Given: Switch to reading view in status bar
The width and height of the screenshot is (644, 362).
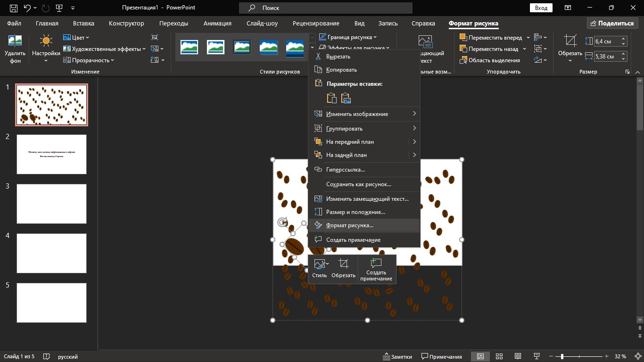Looking at the screenshot, I should coord(518,356).
